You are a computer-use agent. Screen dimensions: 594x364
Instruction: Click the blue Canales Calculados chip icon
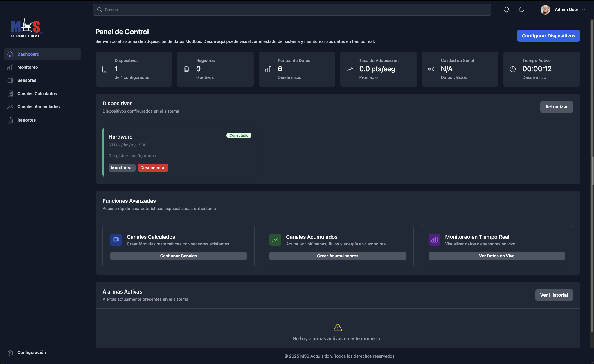coord(116,240)
